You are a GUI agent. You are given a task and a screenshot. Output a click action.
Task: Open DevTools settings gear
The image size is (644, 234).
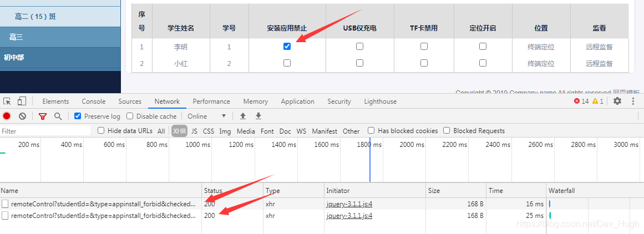(x=617, y=101)
